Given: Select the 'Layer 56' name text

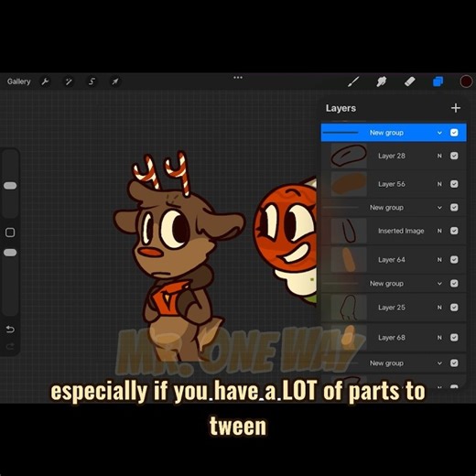Looking at the screenshot, I should point(392,184).
